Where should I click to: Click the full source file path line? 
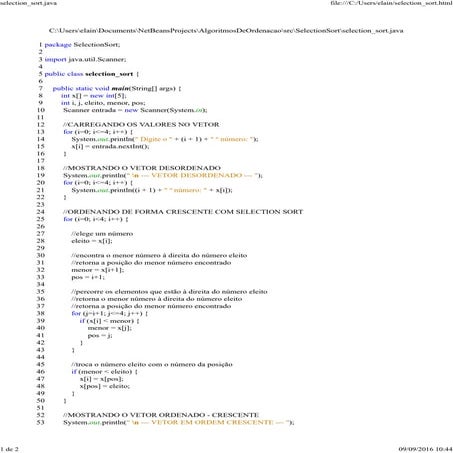[226, 31]
